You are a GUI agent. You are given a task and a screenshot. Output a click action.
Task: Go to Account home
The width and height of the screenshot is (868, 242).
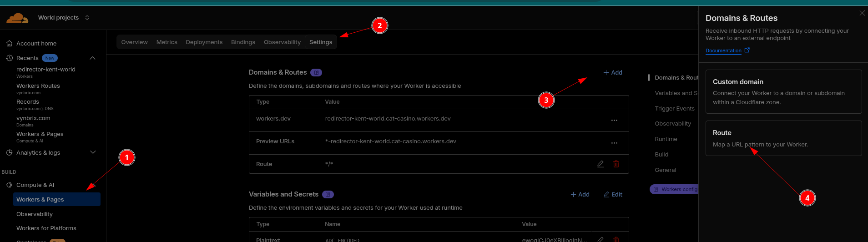click(x=36, y=44)
